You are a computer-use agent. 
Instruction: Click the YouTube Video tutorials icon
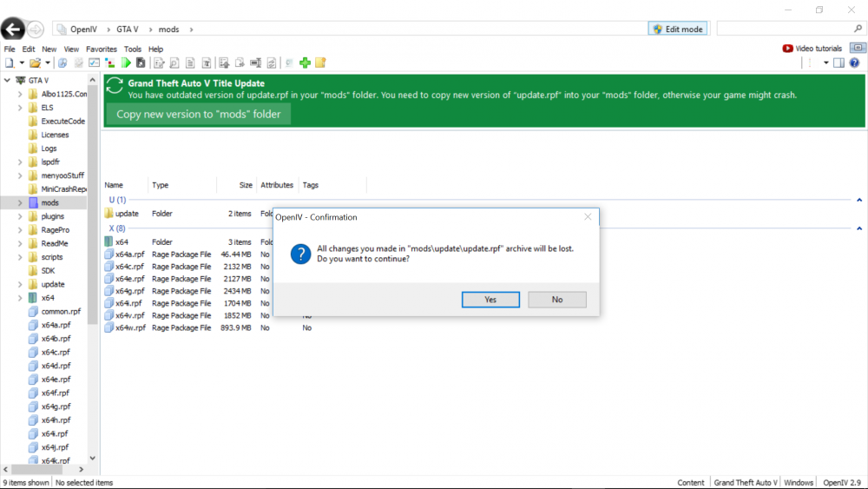pos(787,49)
